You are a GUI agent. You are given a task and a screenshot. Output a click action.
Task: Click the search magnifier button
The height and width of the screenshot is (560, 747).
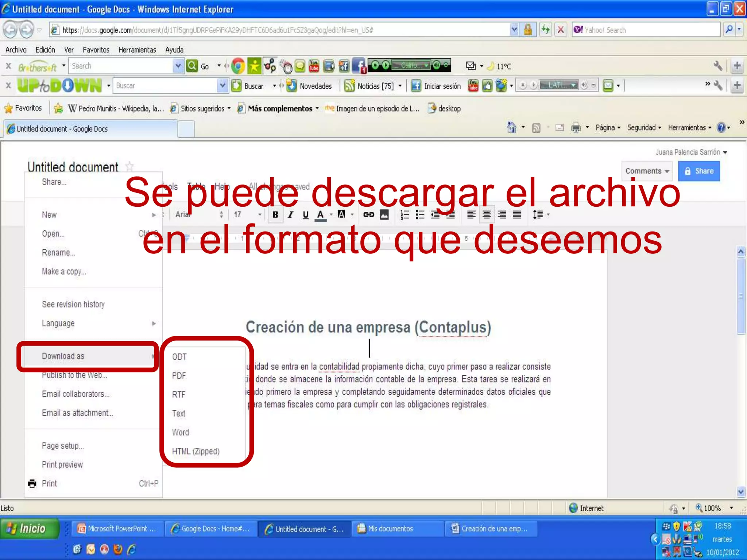[x=729, y=30]
